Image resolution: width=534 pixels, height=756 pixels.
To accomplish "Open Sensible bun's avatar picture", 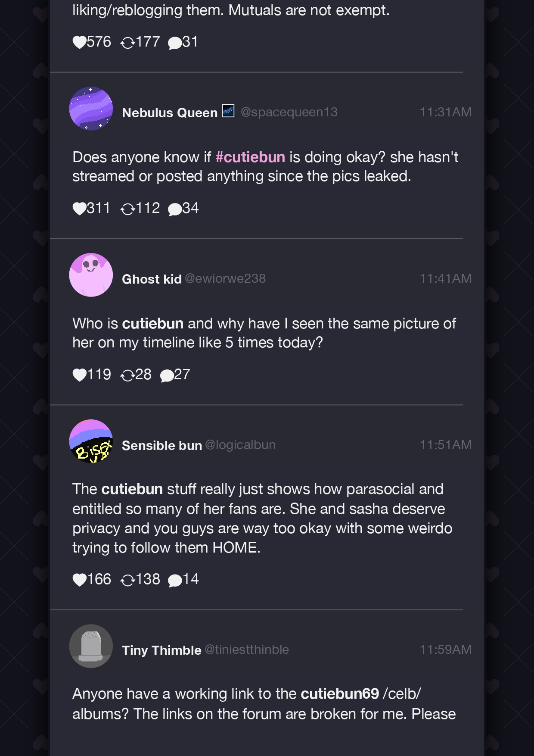I will tap(91, 441).
